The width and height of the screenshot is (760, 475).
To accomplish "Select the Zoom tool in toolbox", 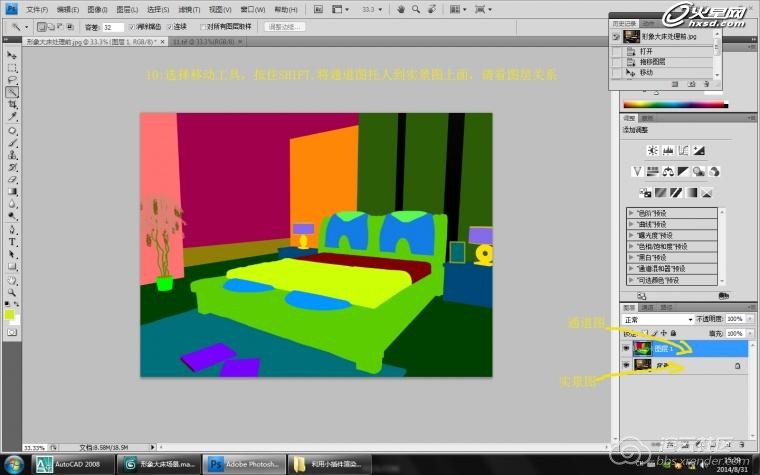I will 12,292.
